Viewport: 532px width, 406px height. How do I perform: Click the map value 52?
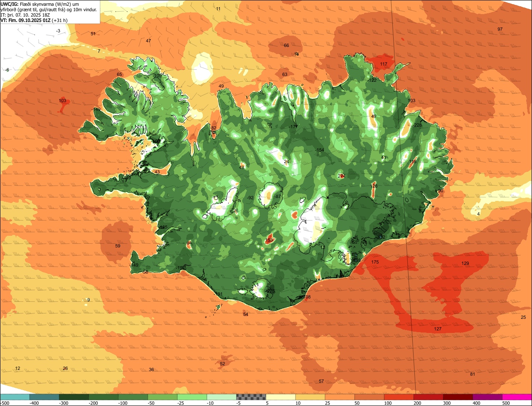tap(222, 364)
